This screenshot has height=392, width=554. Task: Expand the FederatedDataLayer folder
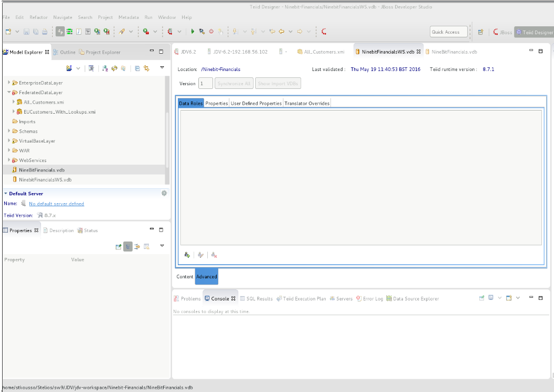click(8, 92)
